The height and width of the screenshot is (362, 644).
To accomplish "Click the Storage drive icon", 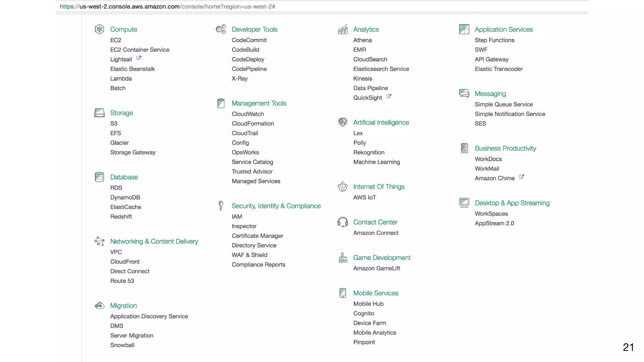I will [99, 113].
